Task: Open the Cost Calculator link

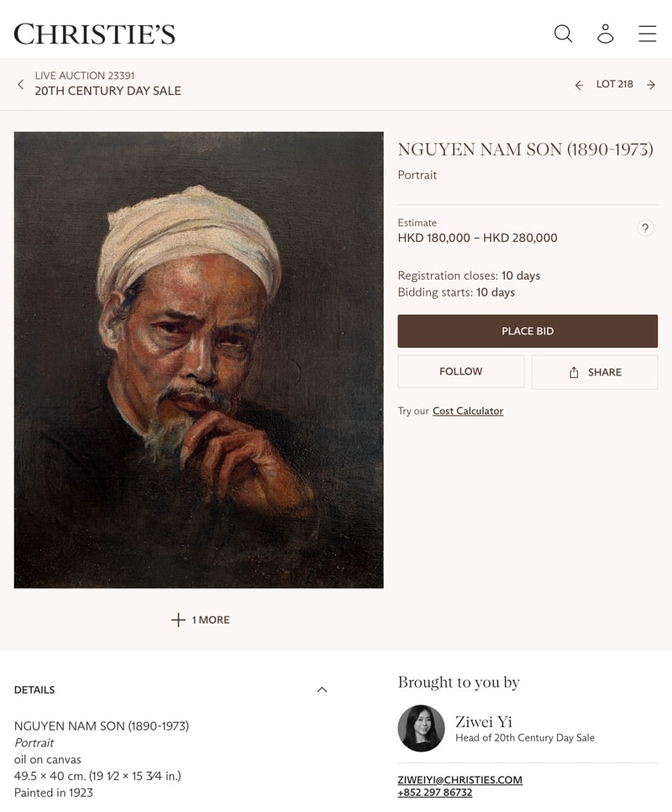Action: (x=468, y=411)
